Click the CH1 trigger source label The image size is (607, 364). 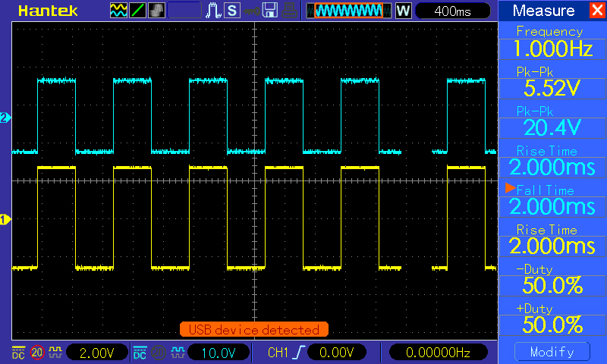click(278, 353)
